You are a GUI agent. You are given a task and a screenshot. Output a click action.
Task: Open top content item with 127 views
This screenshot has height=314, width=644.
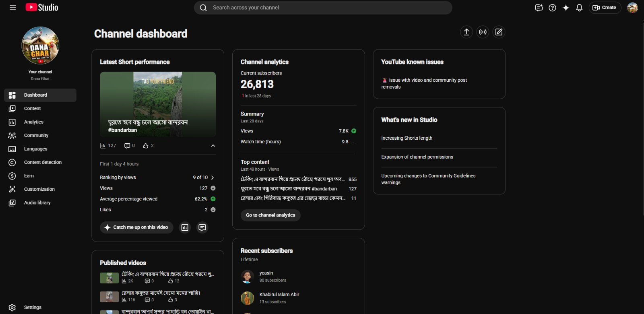tap(299, 189)
